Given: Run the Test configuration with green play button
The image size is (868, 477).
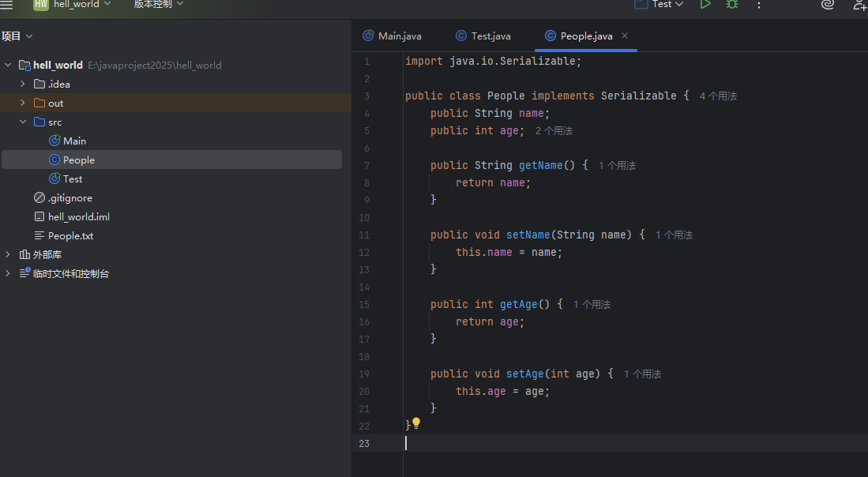Looking at the screenshot, I should (x=705, y=4).
